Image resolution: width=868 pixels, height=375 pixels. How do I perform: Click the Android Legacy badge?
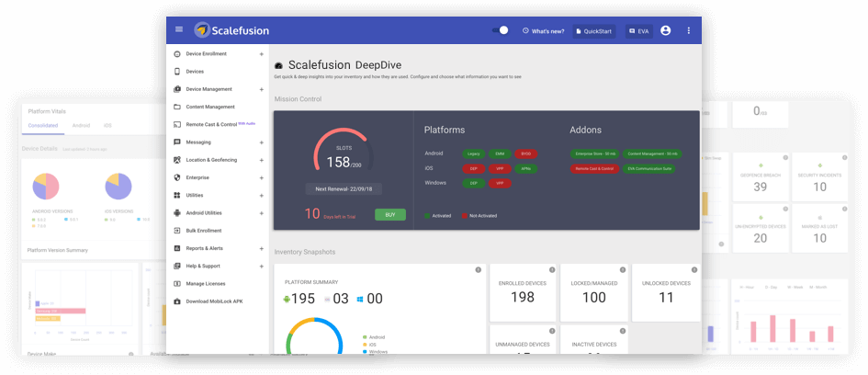(x=474, y=154)
